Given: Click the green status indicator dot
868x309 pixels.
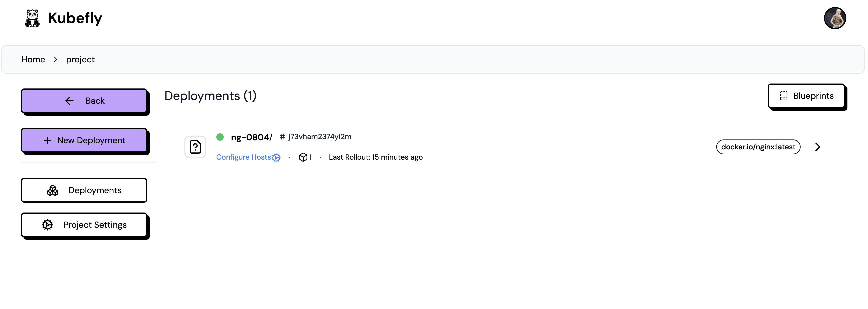Looking at the screenshot, I should [220, 137].
